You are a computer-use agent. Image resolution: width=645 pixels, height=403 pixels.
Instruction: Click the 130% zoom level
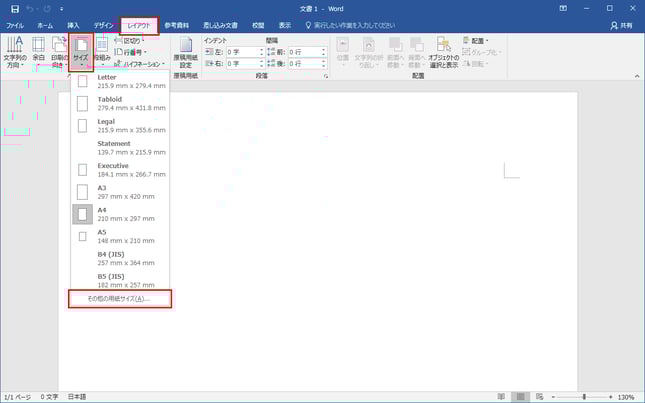click(626, 397)
